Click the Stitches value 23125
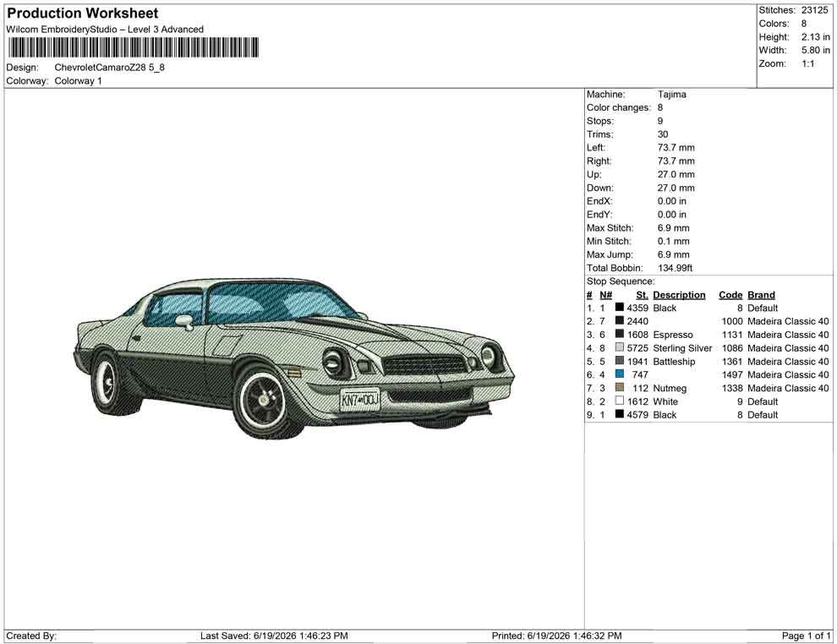837x644 pixels. coord(814,10)
